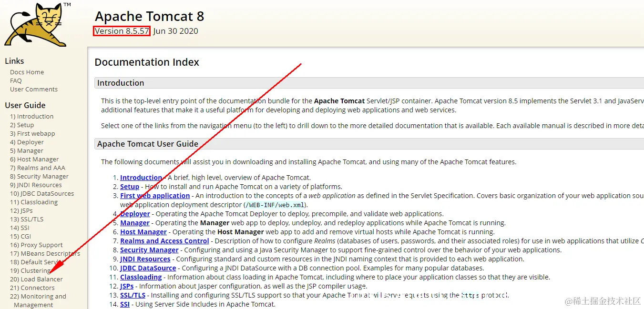The image size is (644, 309).
Task: Open sidebar item 7) Realms and AAA
Action: [38, 168]
